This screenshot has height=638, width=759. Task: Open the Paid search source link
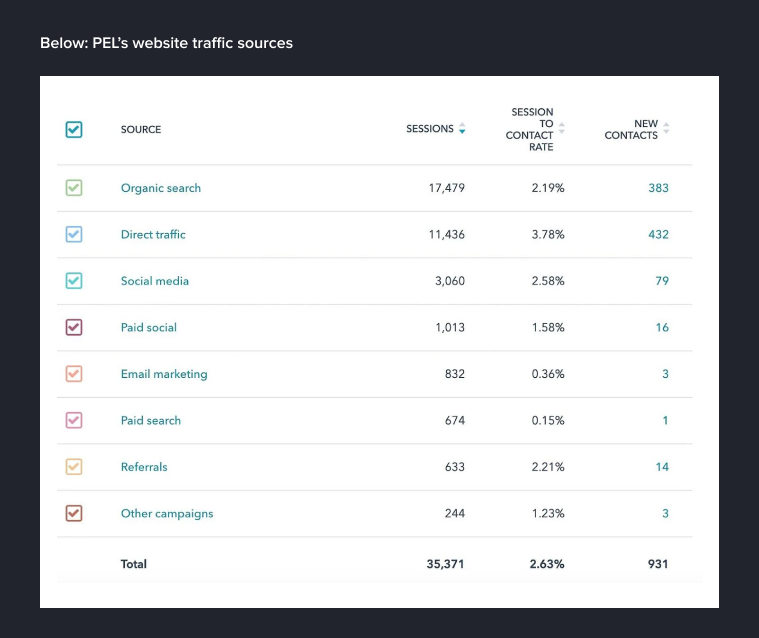click(x=151, y=420)
